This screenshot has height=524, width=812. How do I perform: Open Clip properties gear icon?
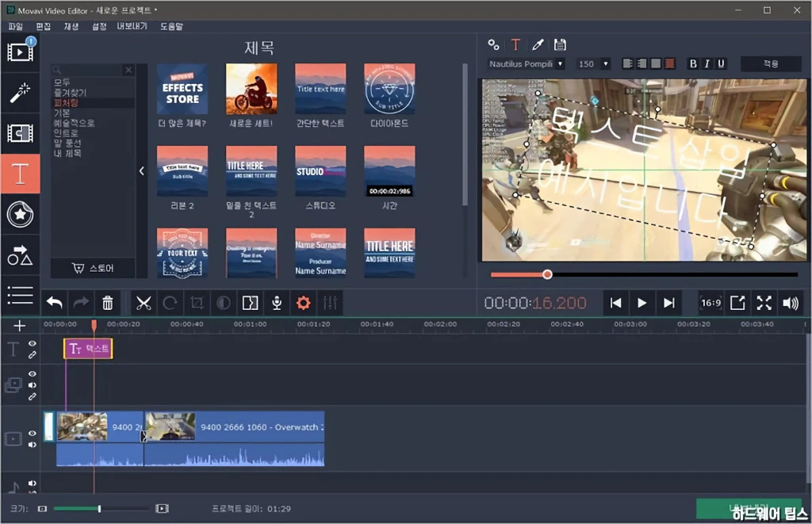point(304,302)
